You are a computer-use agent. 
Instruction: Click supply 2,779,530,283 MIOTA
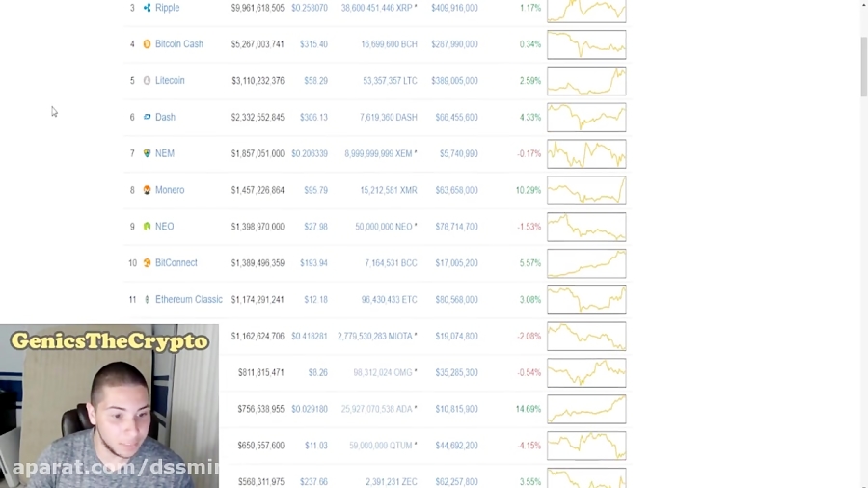pyautogui.click(x=375, y=337)
